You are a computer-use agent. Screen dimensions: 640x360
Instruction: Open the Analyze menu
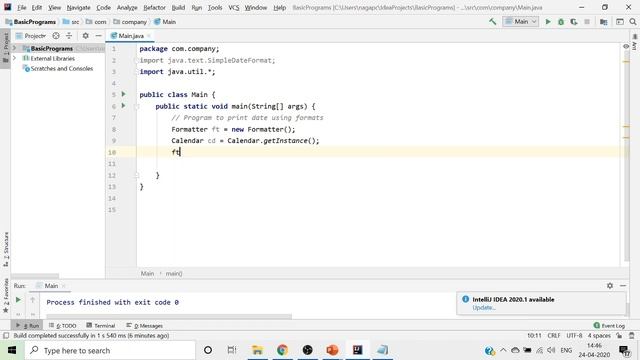coord(127,7)
